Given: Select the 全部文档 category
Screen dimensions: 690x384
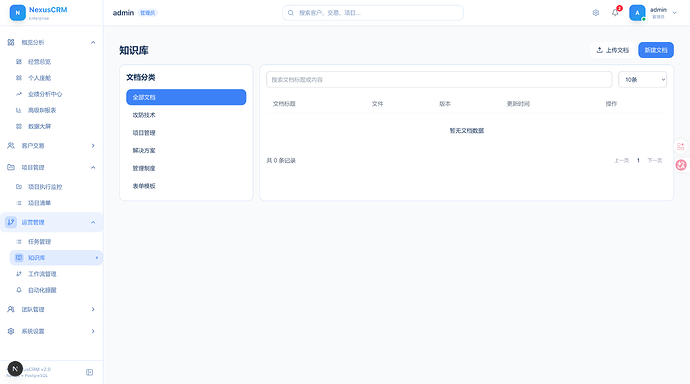Looking at the screenshot, I should point(186,97).
